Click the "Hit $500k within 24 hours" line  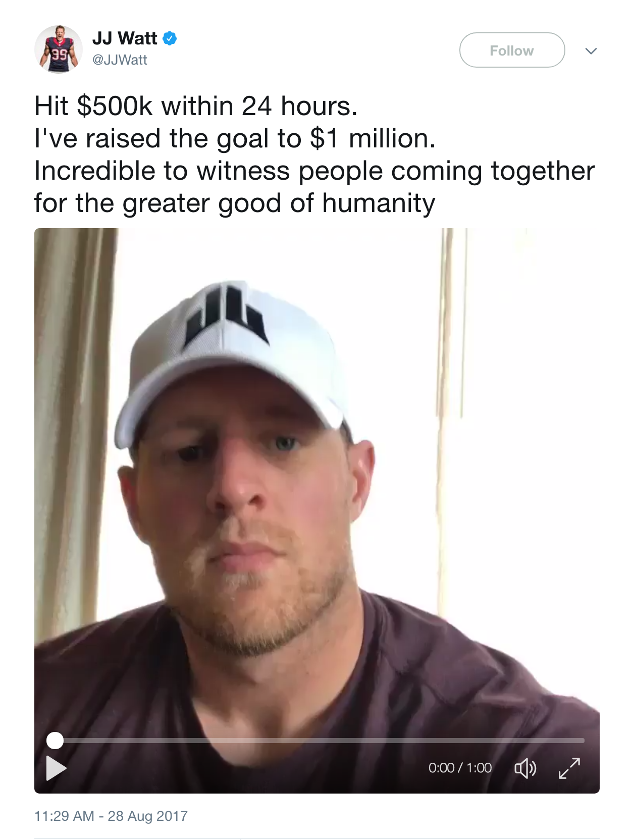click(196, 106)
